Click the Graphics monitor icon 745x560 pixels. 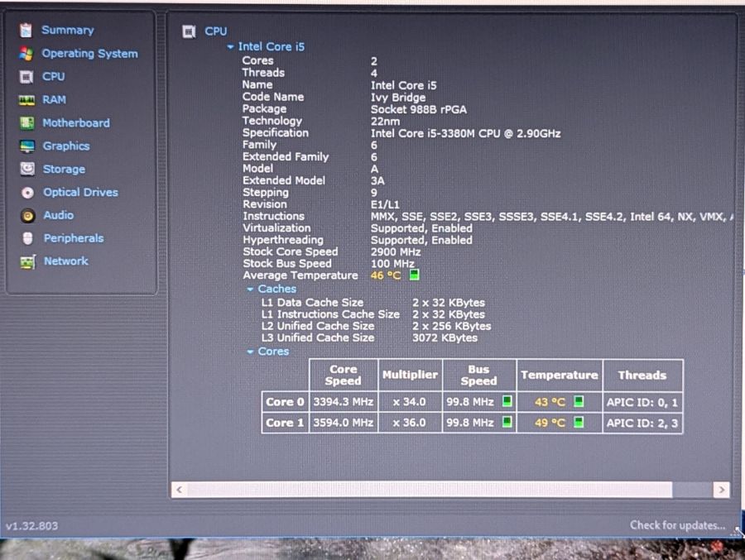coord(27,146)
